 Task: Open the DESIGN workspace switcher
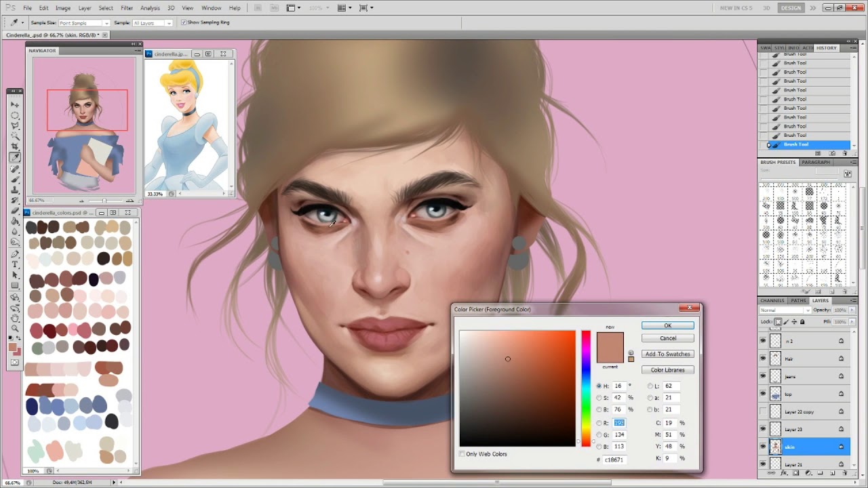tap(791, 8)
